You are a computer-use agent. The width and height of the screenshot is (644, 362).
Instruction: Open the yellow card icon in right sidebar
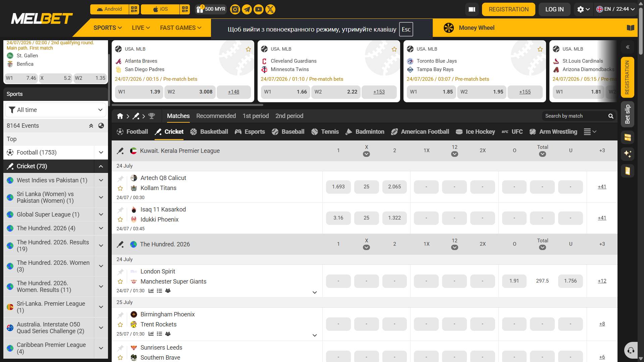tap(628, 137)
